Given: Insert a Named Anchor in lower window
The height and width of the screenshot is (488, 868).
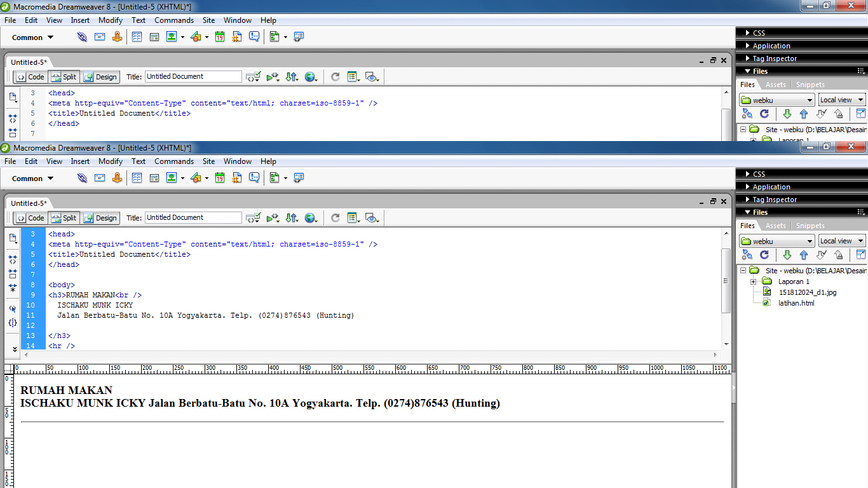Looking at the screenshot, I should point(117,179).
